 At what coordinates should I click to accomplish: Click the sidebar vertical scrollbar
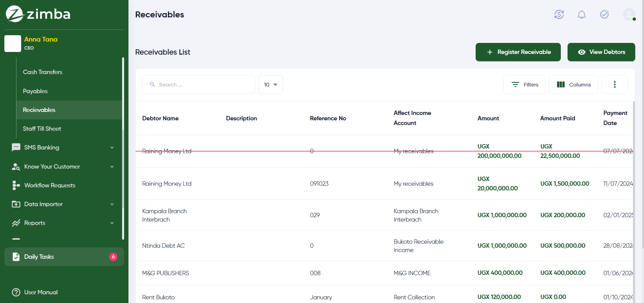(x=123, y=147)
